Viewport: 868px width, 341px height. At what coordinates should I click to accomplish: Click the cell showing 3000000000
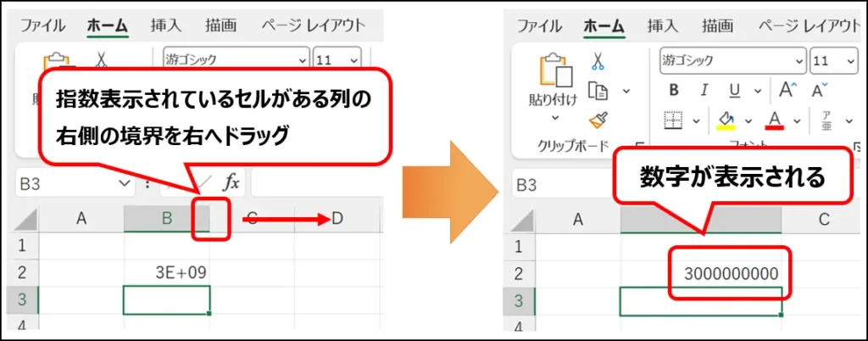tap(701, 273)
